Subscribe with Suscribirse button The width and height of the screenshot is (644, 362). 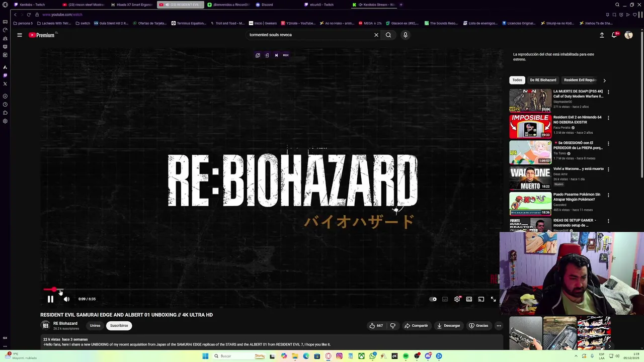119,325
